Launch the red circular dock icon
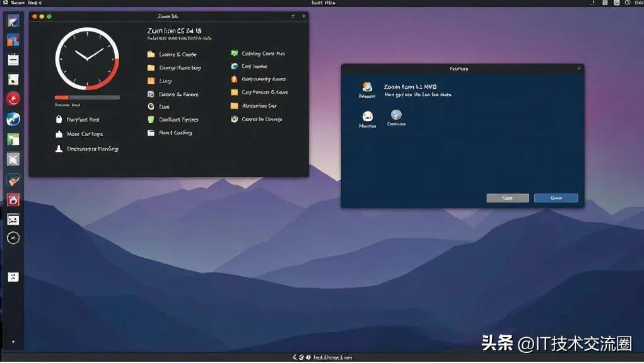The width and height of the screenshot is (644, 363). tap(13, 99)
